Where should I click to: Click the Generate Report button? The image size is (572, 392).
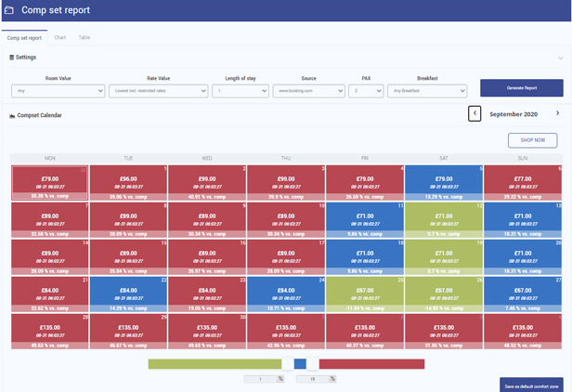[521, 88]
